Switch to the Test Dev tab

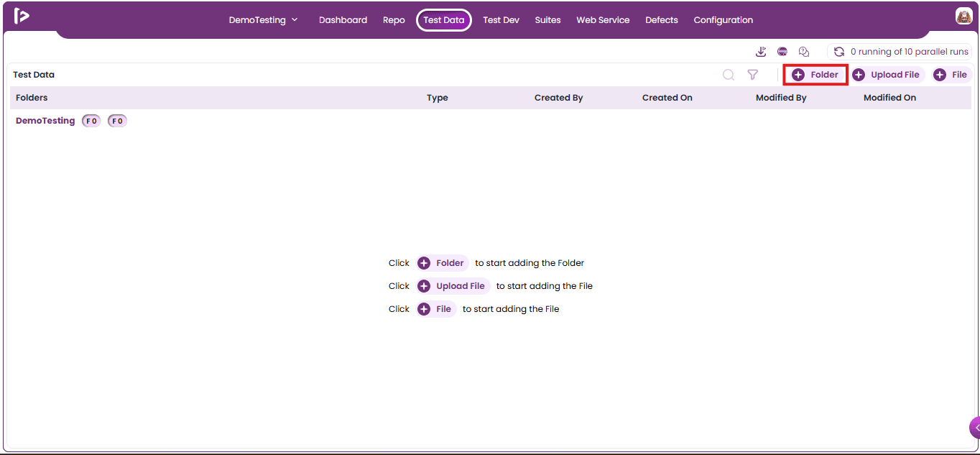(501, 20)
